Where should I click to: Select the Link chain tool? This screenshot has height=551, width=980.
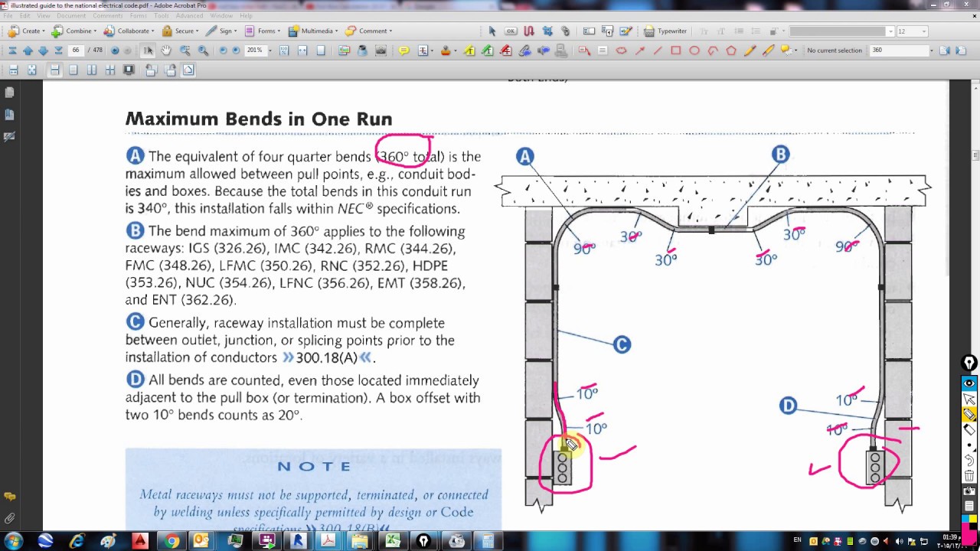pyautogui.click(x=566, y=31)
